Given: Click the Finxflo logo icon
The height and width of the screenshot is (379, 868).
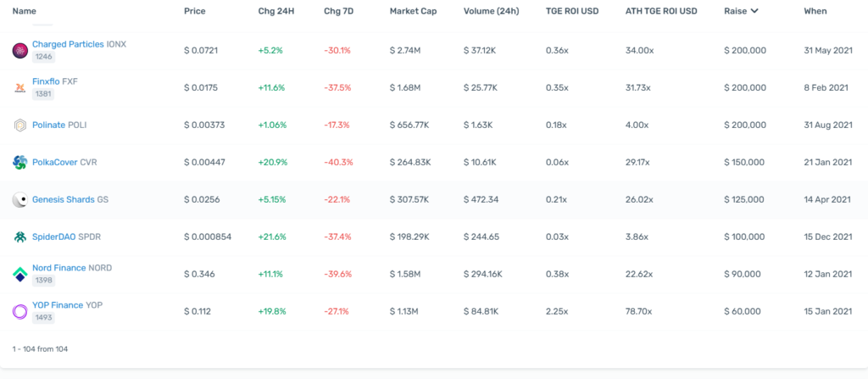Looking at the screenshot, I should click(x=20, y=87).
